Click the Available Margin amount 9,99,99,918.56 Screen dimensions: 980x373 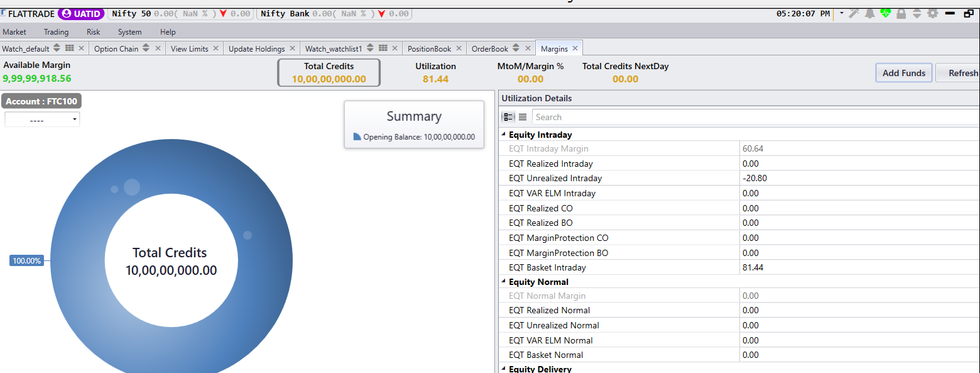pos(37,79)
